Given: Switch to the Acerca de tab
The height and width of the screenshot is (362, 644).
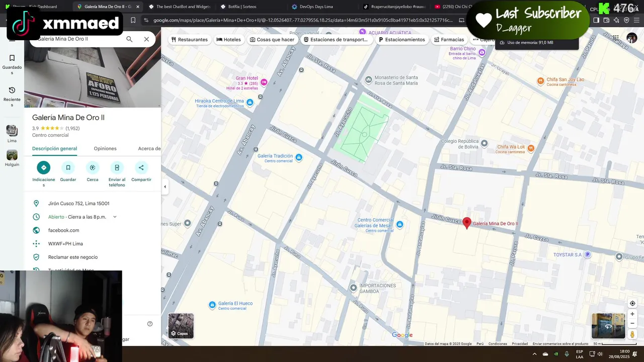Looking at the screenshot, I should pyautogui.click(x=149, y=148).
